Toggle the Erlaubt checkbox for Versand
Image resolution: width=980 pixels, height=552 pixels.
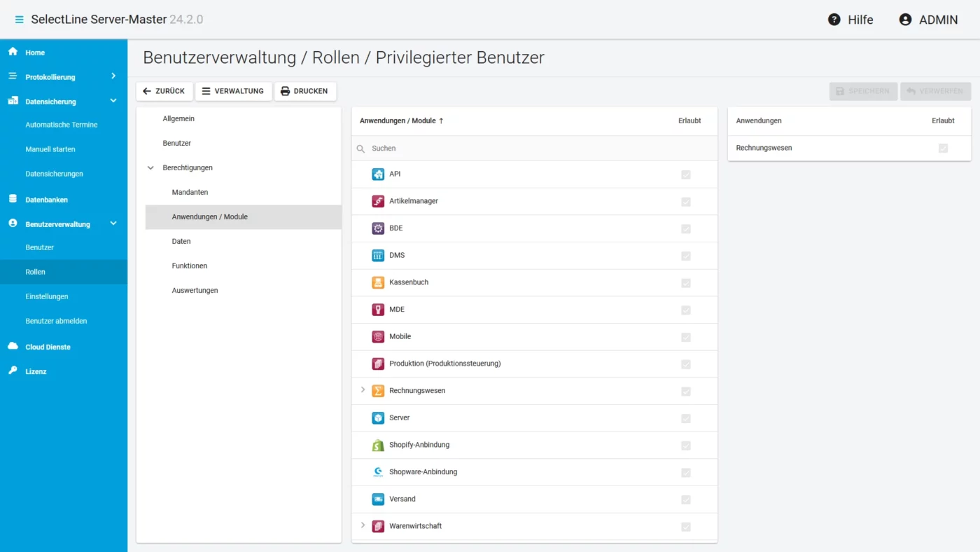[686, 499]
